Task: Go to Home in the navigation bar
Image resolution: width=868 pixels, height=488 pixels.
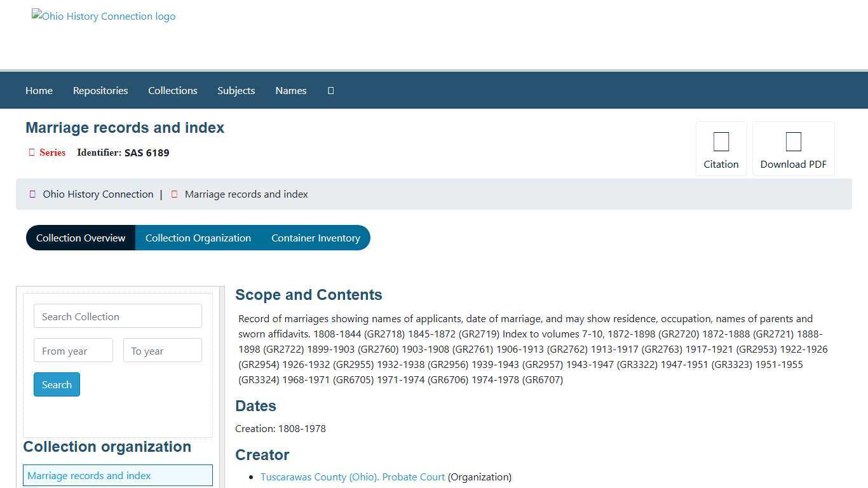Action: (x=39, y=90)
